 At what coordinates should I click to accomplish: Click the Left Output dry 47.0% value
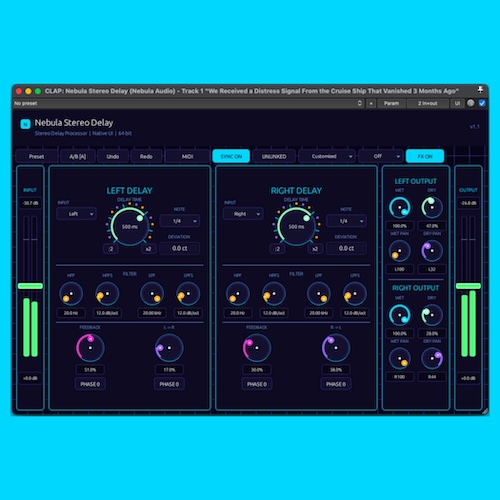click(432, 226)
